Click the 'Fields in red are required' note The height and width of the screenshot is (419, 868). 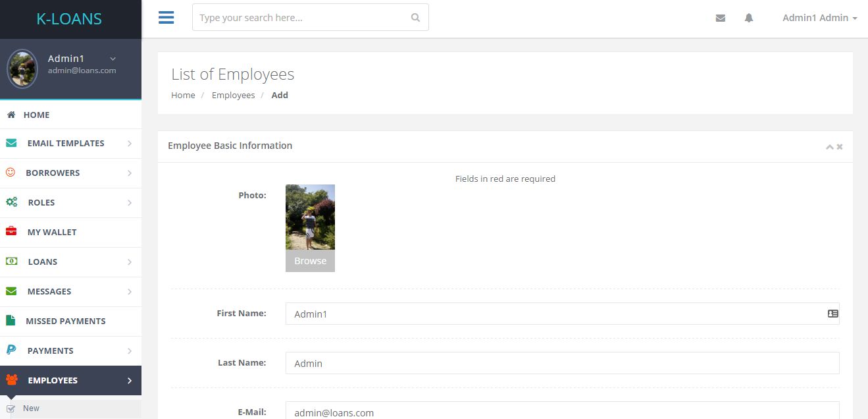coord(505,179)
